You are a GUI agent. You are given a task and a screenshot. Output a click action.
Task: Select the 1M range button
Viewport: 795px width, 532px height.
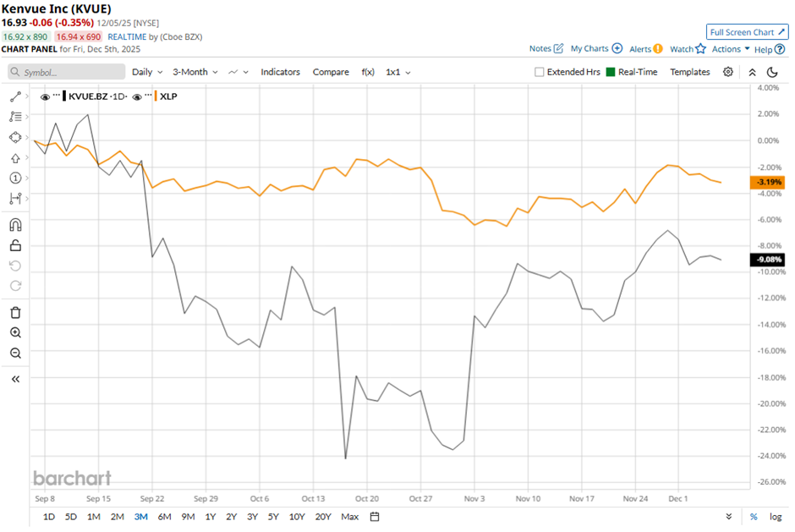coord(93,517)
